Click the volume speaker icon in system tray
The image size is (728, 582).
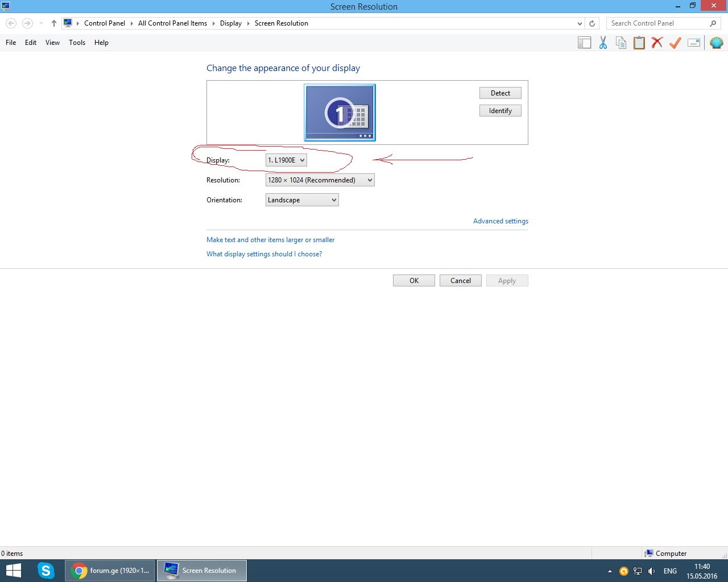[651, 571]
